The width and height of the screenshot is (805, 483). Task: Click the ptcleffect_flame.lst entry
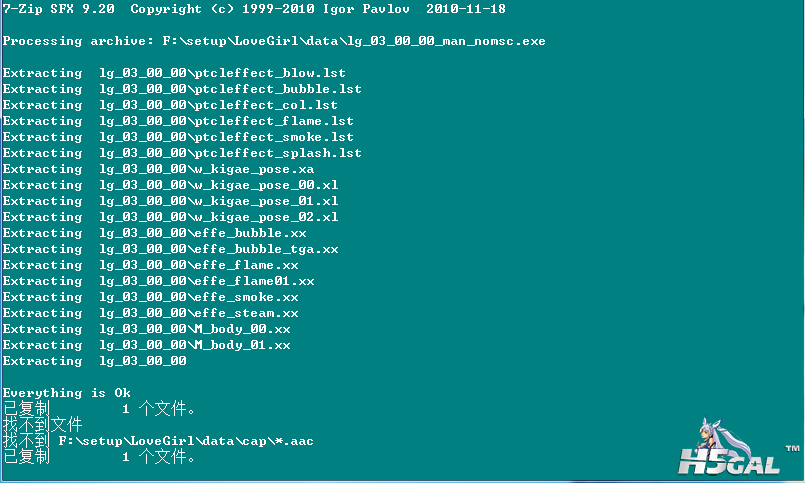(x=178, y=121)
